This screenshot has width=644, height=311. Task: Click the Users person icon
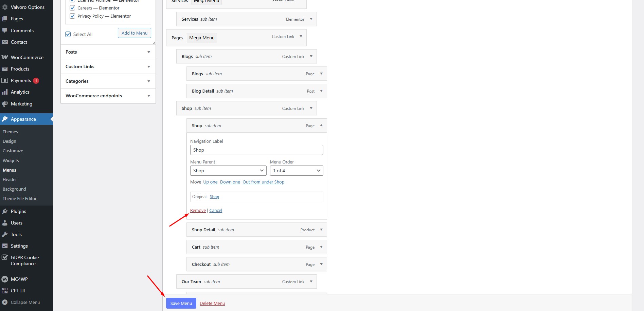pyautogui.click(x=5, y=223)
